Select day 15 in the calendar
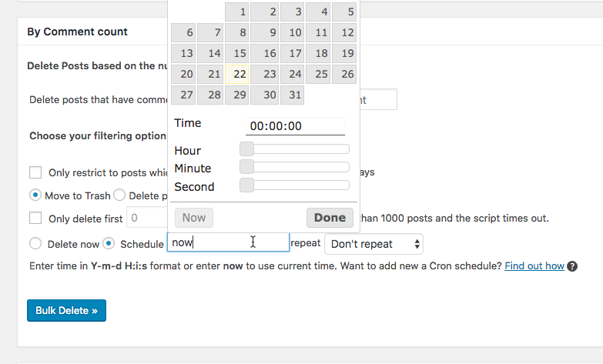 (236, 53)
